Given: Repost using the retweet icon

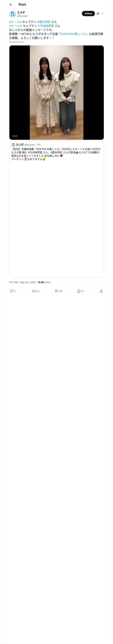Looking at the screenshot, I should point(34,291).
